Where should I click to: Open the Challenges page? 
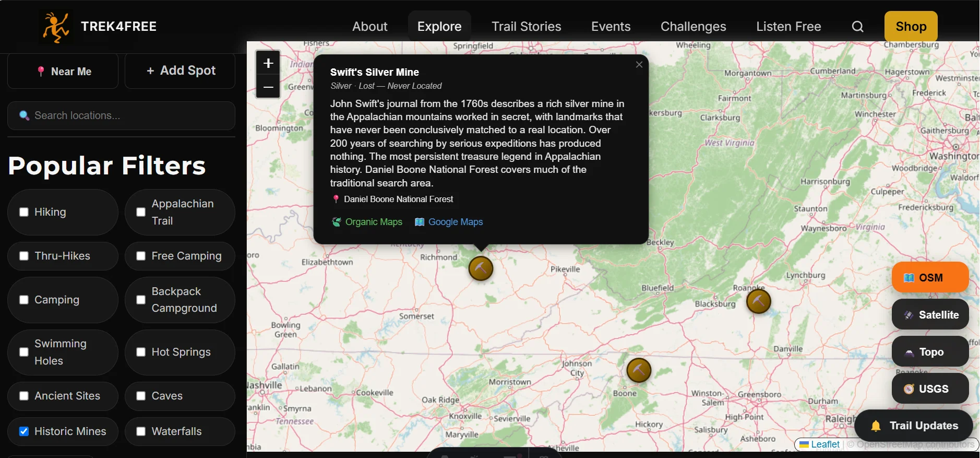pyautogui.click(x=694, y=27)
